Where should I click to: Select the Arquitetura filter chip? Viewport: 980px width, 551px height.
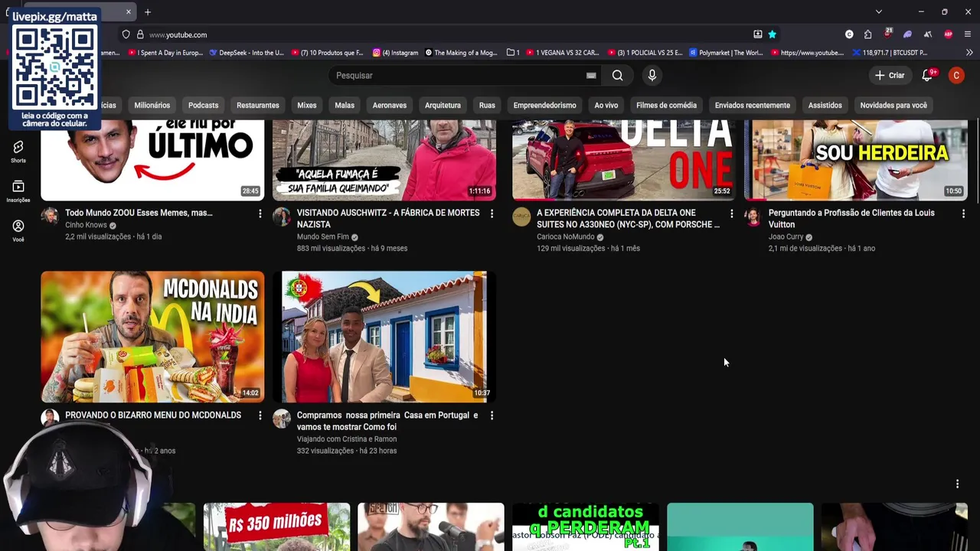tap(443, 105)
